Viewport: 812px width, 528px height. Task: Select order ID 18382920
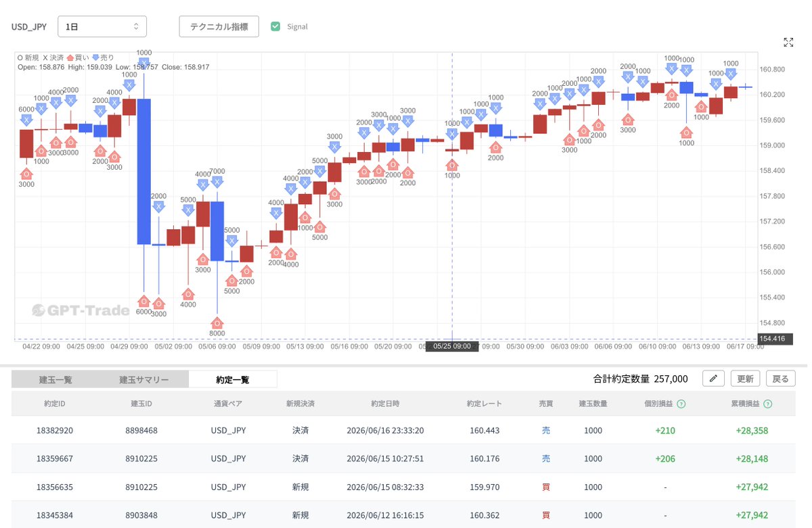coord(55,430)
